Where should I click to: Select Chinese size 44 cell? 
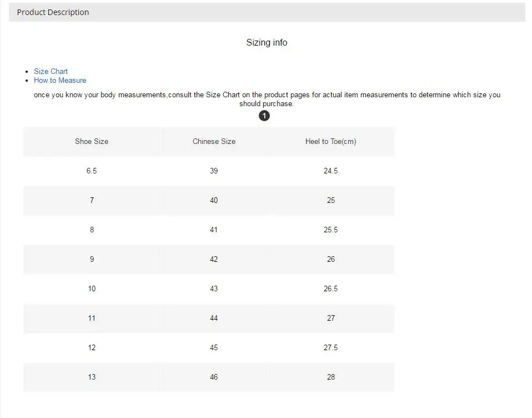click(x=214, y=318)
